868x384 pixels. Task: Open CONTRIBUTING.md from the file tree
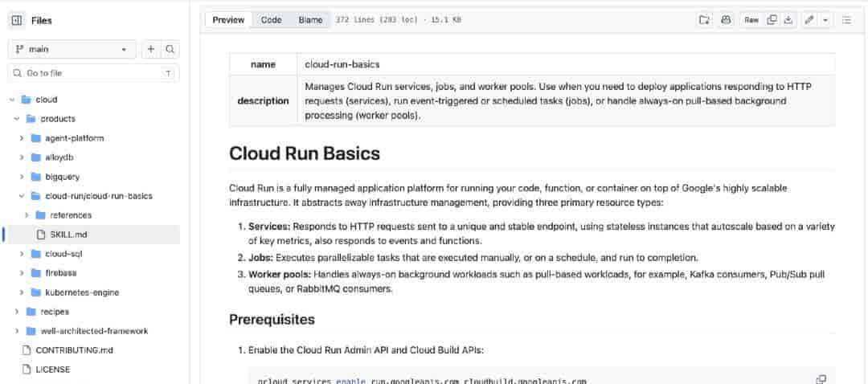pos(74,350)
